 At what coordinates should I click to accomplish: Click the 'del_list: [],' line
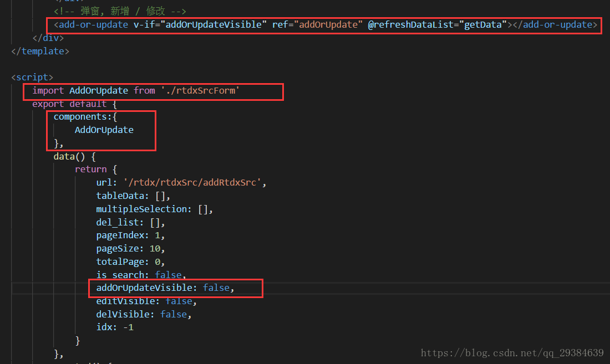130,222
